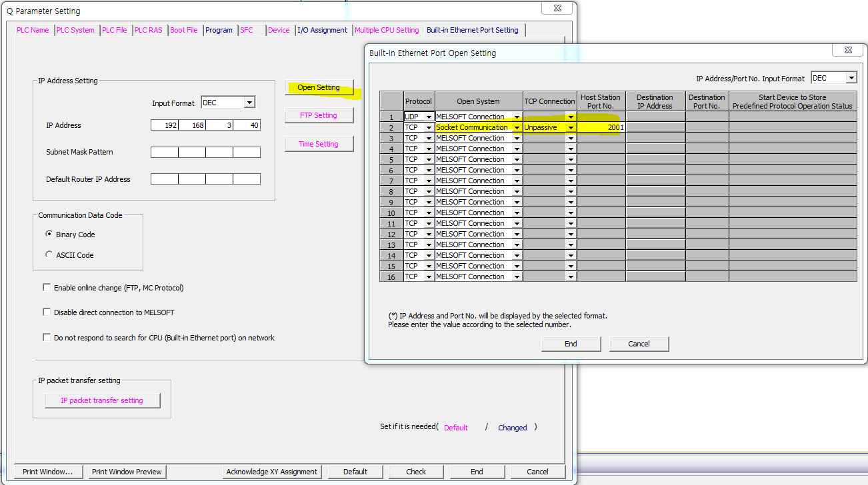Click row number 2 header cell
Image resolution: width=868 pixels, height=485 pixels.
[391, 127]
